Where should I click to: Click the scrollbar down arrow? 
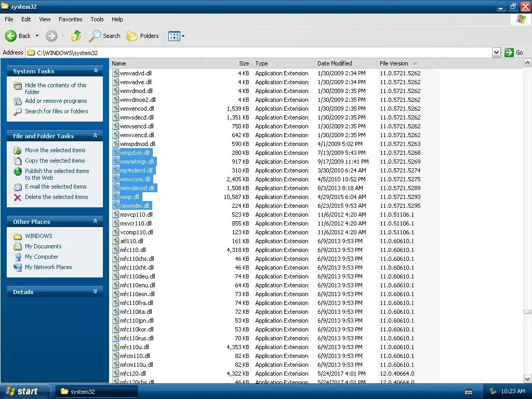(x=528, y=379)
